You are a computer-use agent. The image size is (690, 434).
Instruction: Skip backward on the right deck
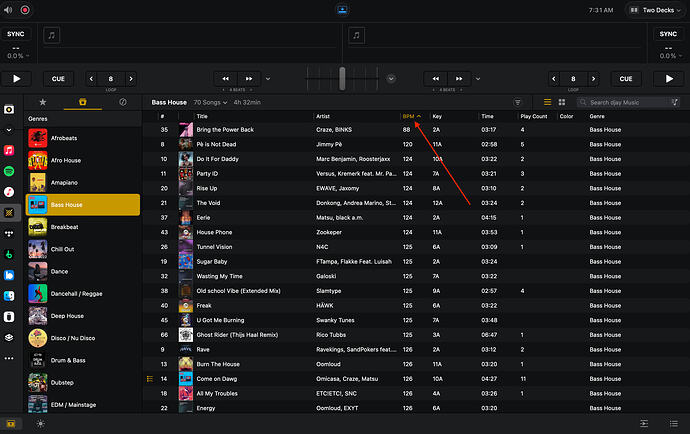(x=436, y=79)
